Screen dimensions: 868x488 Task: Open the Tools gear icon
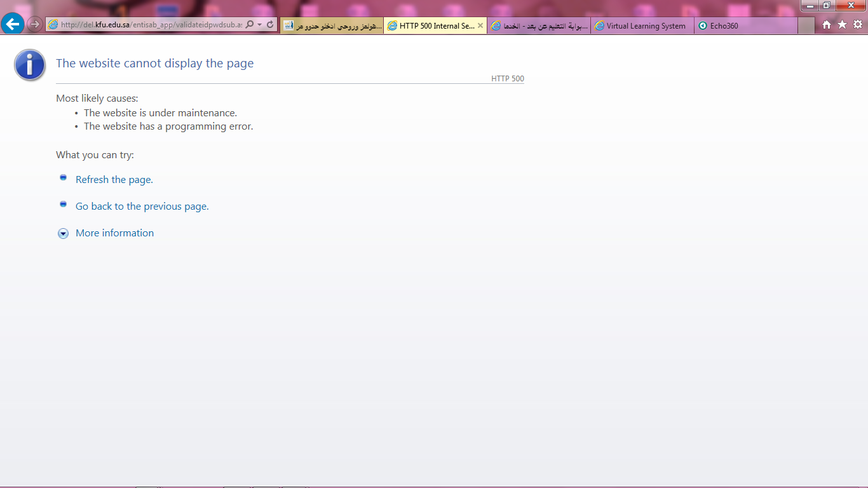pyautogui.click(x=857, y=24)
